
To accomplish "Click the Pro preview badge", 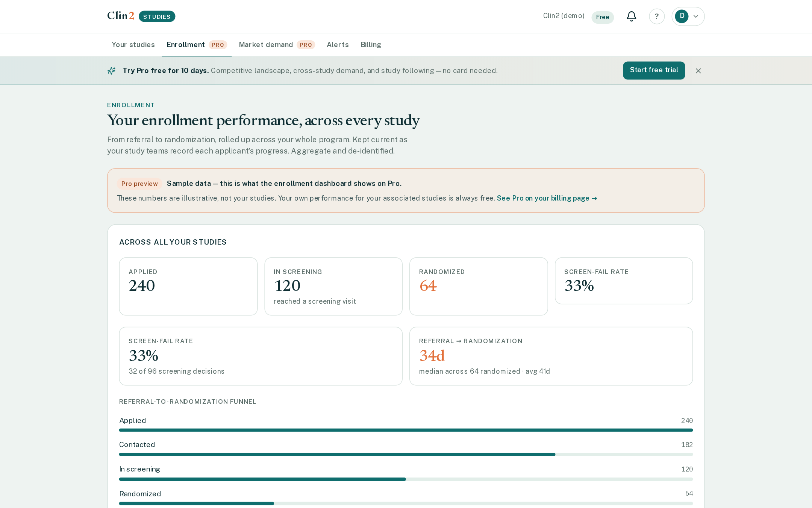I will [x=139, y=184].
